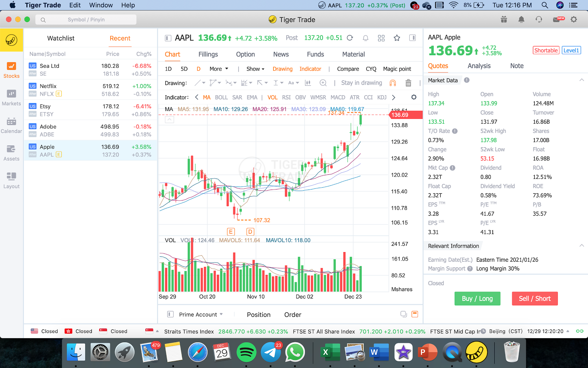Open macOS Spotlight search icon

click(x=545, y=5)
